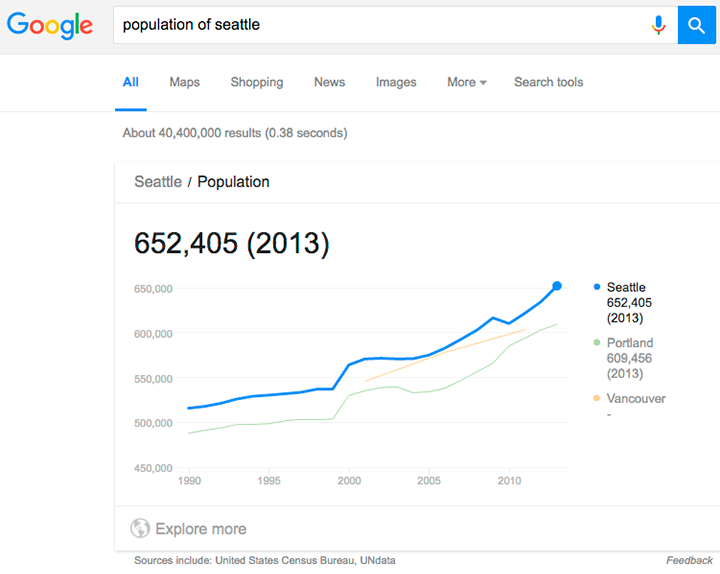The image size is (720, 574).
Task: Click the large '652,405 (2013)' figure
Action: click(x=232, y=243)
